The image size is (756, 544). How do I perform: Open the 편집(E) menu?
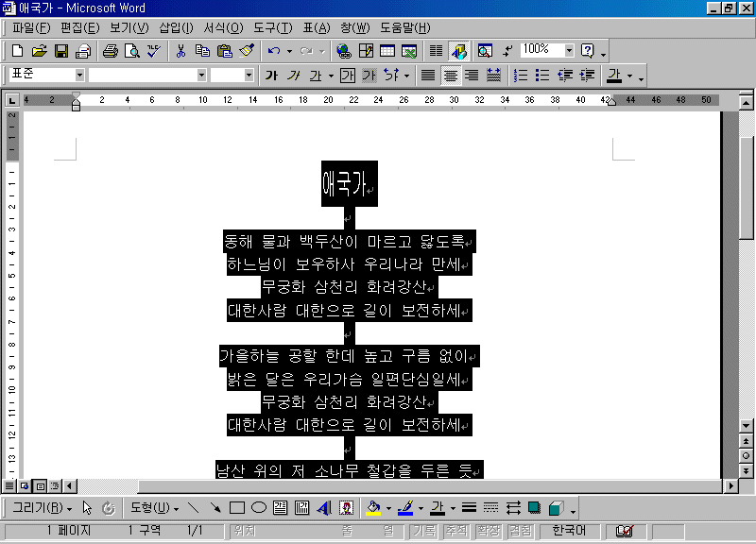coord(80,28)
